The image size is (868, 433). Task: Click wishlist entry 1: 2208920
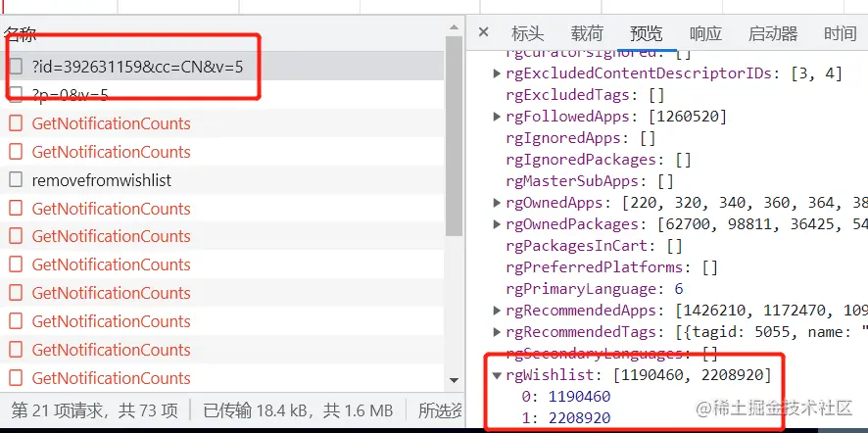(x=566, y=417)
